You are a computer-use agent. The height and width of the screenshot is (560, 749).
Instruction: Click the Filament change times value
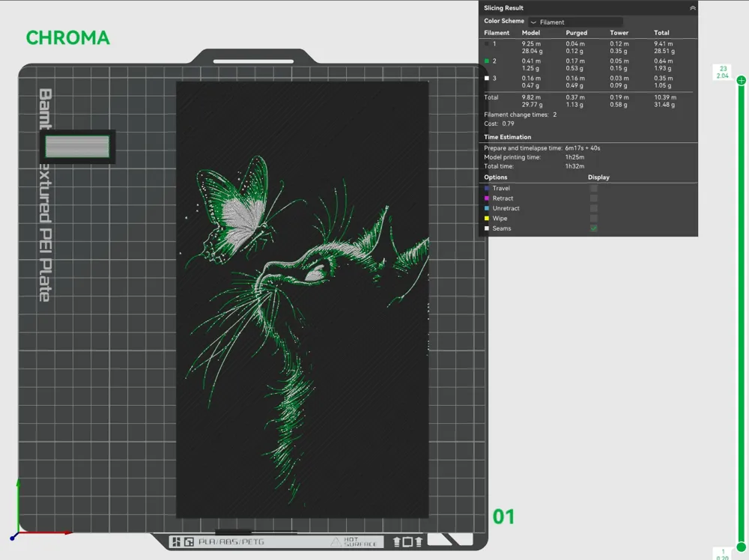click(x=554, y=115)
